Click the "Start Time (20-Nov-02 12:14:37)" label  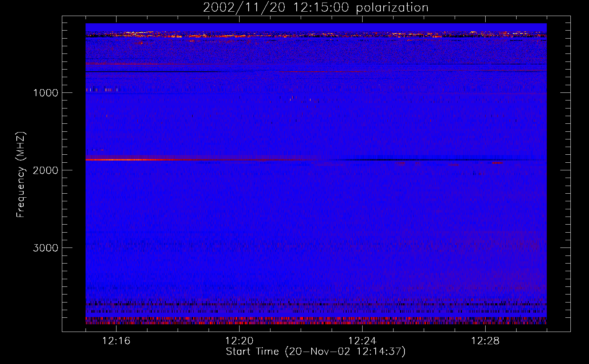[x=316, y=352]
